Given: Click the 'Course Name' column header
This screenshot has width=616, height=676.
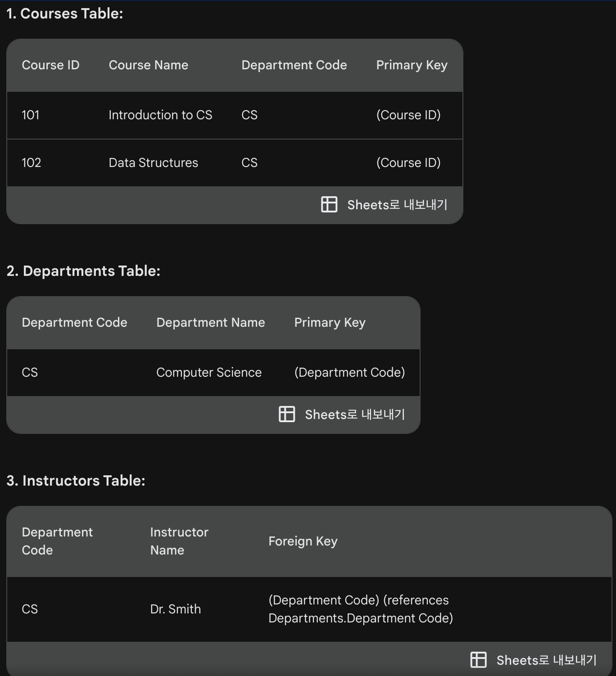Looking at the screenshot, I should tap(149, 65).
